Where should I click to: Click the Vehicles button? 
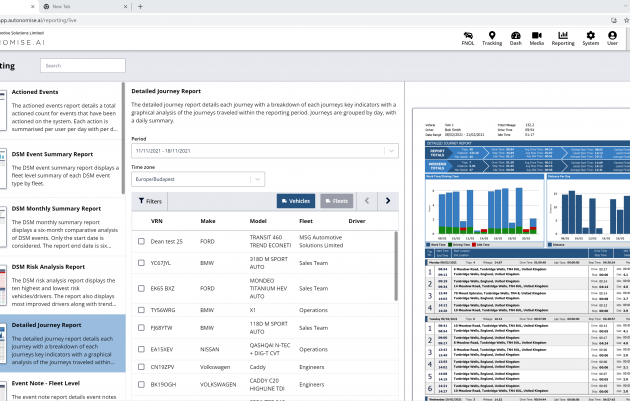[295, 201]
